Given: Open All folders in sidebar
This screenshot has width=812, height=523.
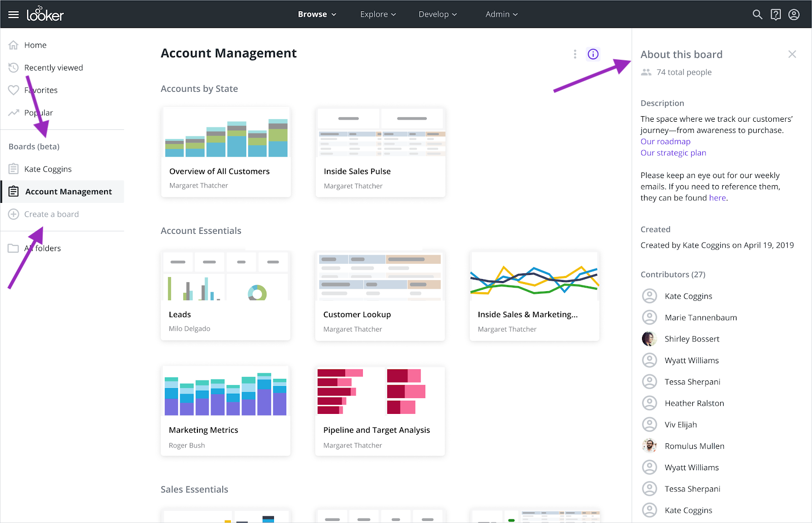Looking at the screenshot, I should tap(43, 248).
